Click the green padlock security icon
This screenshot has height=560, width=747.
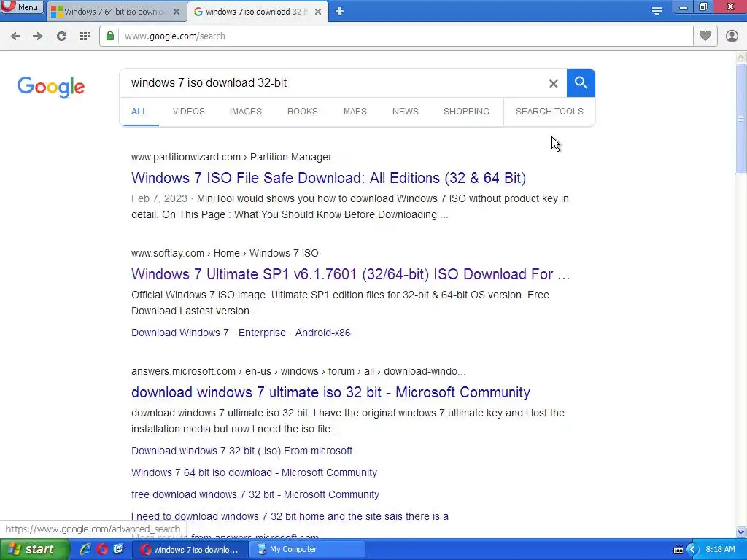[x=110, y=36]
